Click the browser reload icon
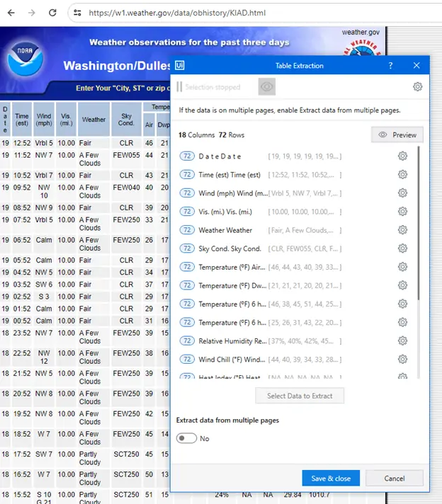This screenshot has height=504, width=442. coord(52,13)
